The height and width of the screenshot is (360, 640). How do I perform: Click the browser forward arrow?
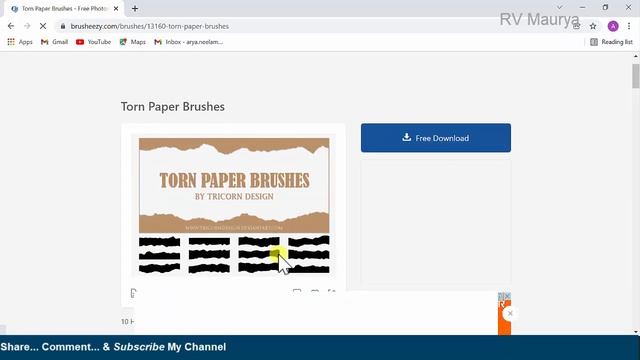(27, 26)
